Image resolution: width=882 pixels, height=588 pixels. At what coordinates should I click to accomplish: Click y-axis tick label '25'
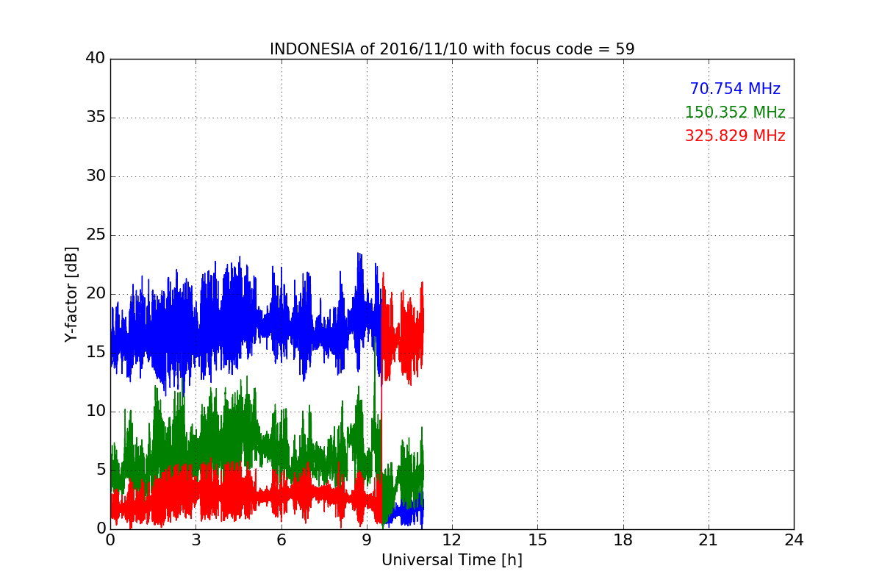point(96,234)
